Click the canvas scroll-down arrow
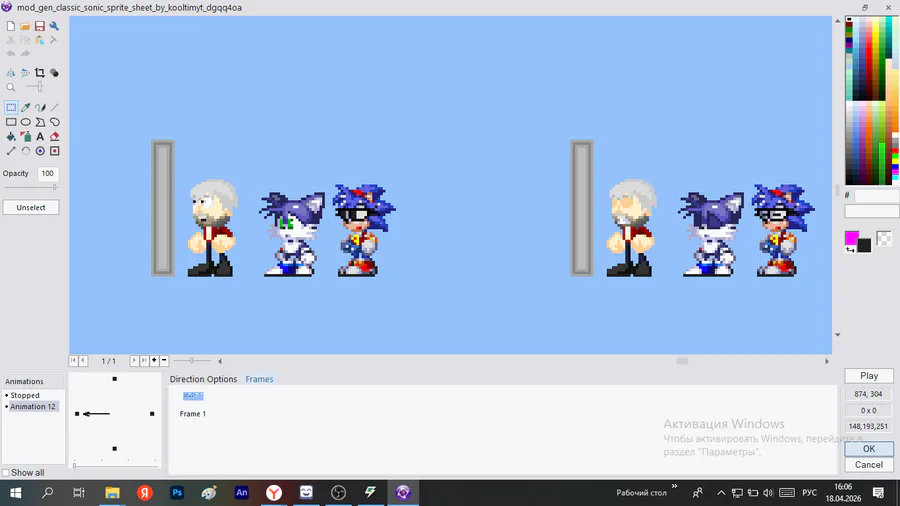 (837, 334)
